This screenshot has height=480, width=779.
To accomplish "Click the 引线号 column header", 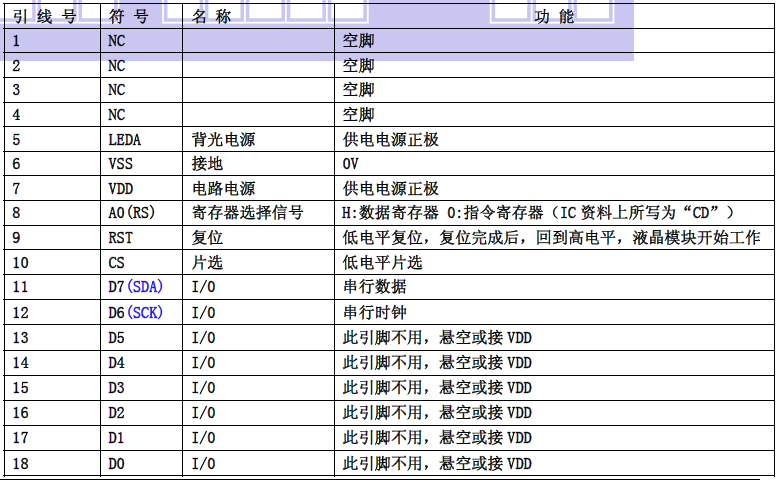I will click(x=45, y=17).
